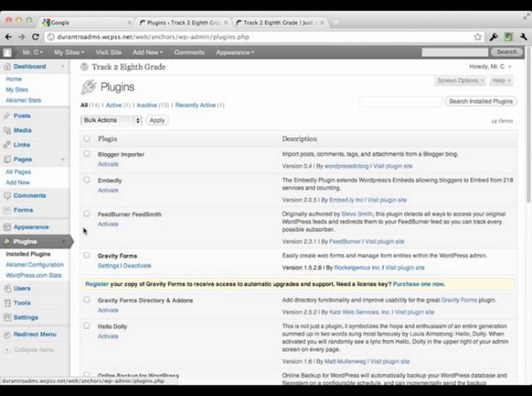The image size is (532, 396).
Task: Open the My Sites admin bar menu
Action: 69,52
